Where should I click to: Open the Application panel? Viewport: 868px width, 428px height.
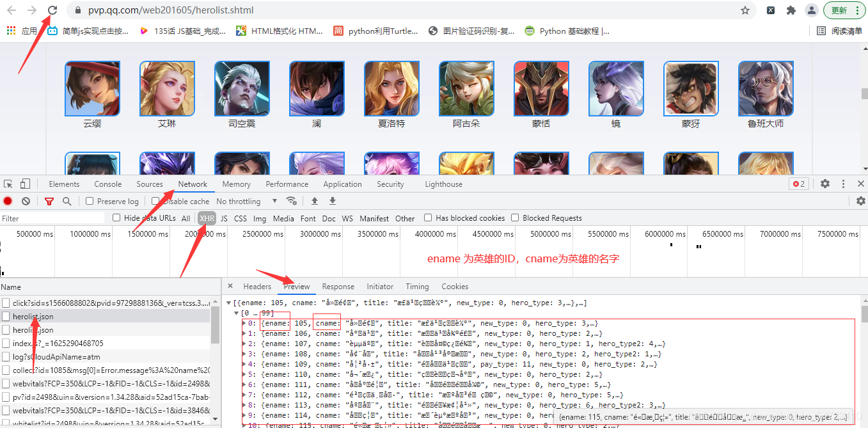click(342, 184)
